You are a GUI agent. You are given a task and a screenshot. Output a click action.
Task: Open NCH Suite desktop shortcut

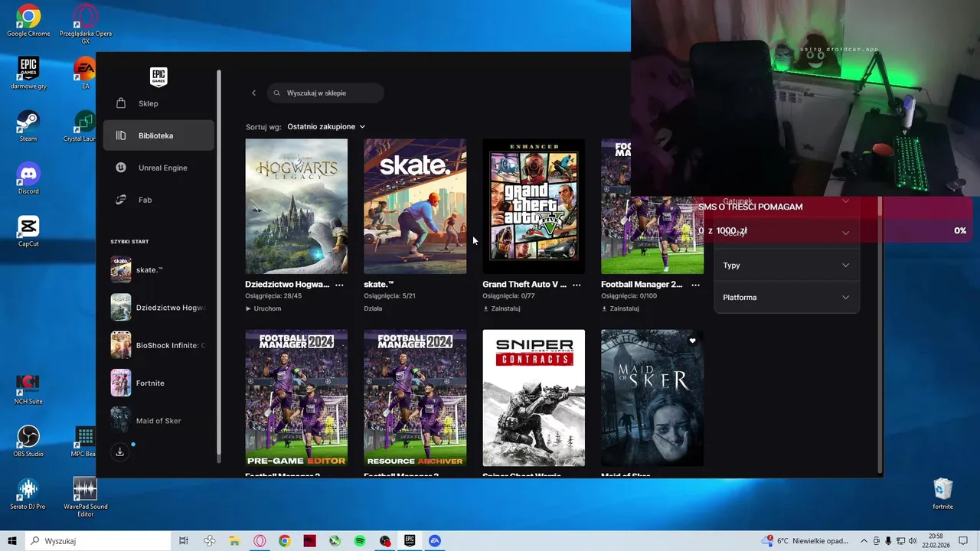coord(28,389)
